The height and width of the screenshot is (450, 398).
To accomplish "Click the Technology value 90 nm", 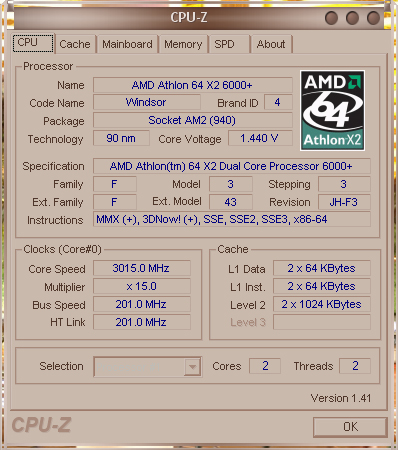I will [x=121, y=138].
